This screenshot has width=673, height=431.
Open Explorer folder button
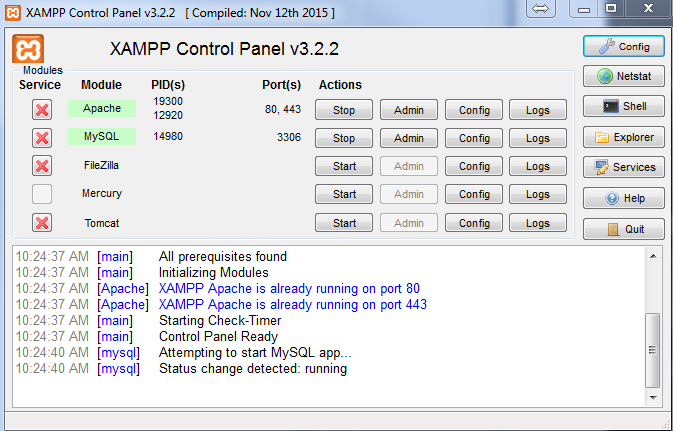pos(624,137)
